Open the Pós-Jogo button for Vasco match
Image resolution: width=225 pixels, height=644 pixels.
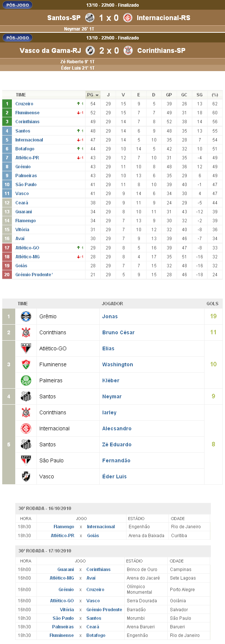17,38
